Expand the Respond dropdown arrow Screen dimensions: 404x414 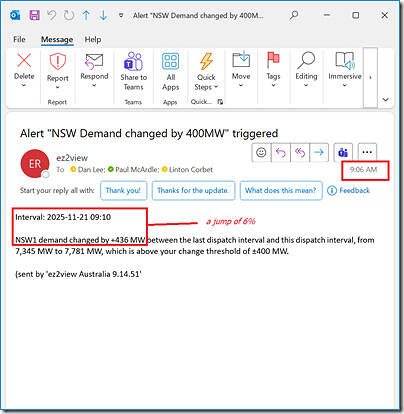pos(94,86)
